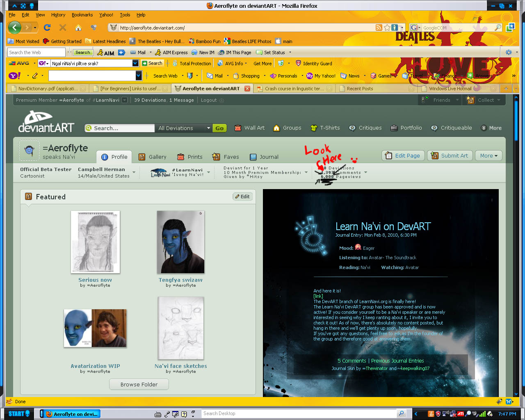Open the Avatarization WIP thumbnail
This screenshot has width=525, height=420.
95,328
